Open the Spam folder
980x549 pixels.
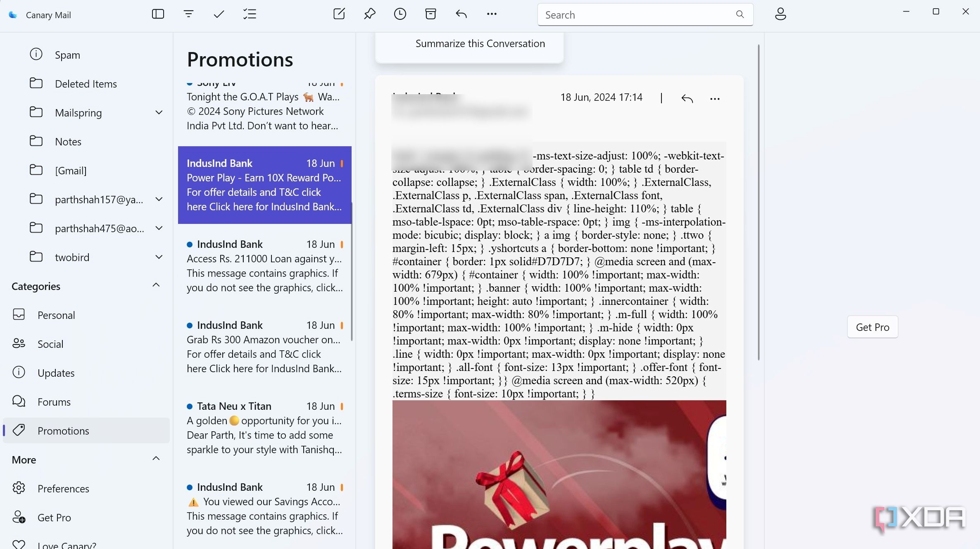(67, 55)
